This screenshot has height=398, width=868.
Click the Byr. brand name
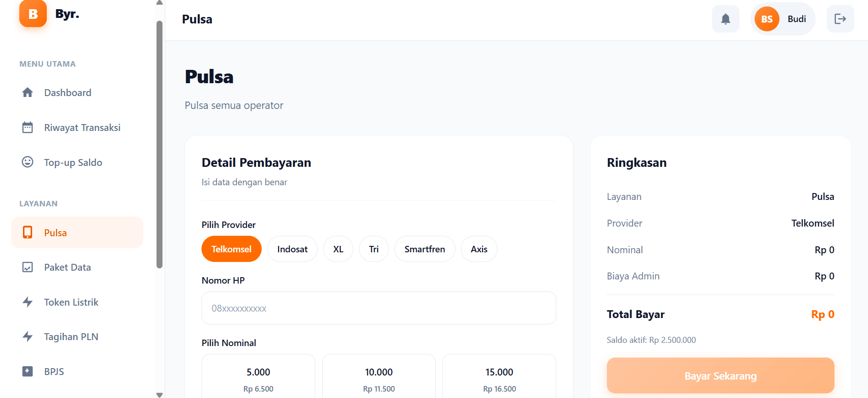[x=67, y=14]
